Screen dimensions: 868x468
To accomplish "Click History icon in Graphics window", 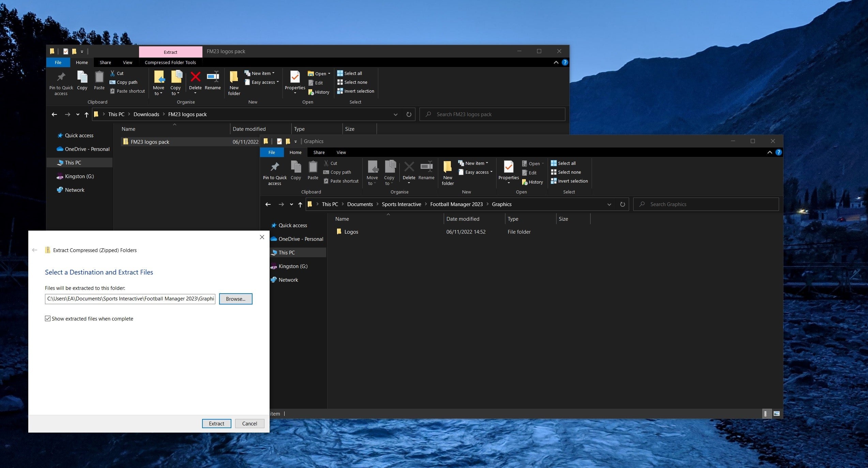I will (525, 182).
